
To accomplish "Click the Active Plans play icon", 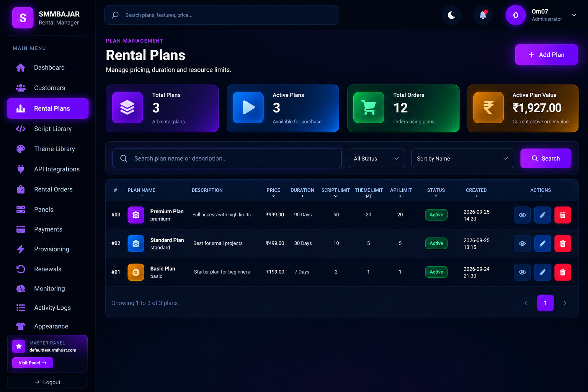I will pos(248,108).
